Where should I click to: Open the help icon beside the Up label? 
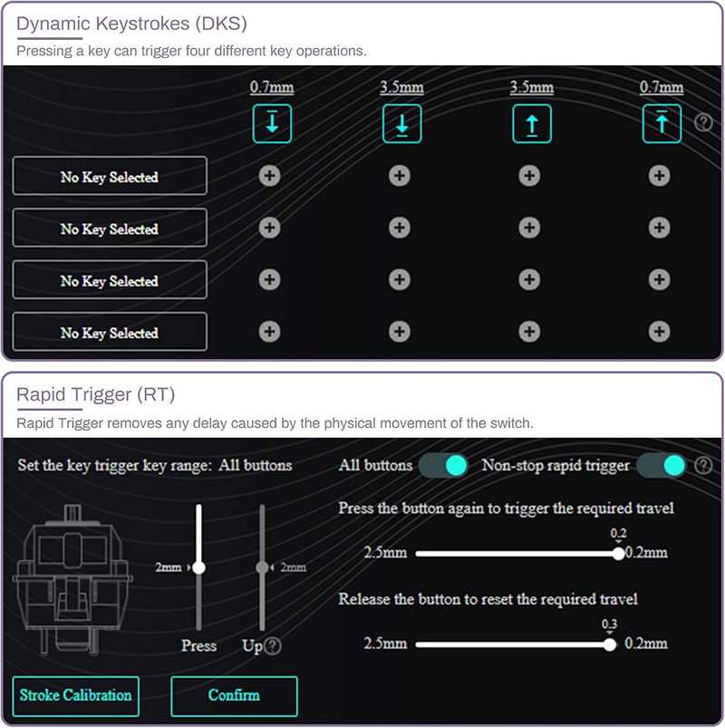point(273,645)
